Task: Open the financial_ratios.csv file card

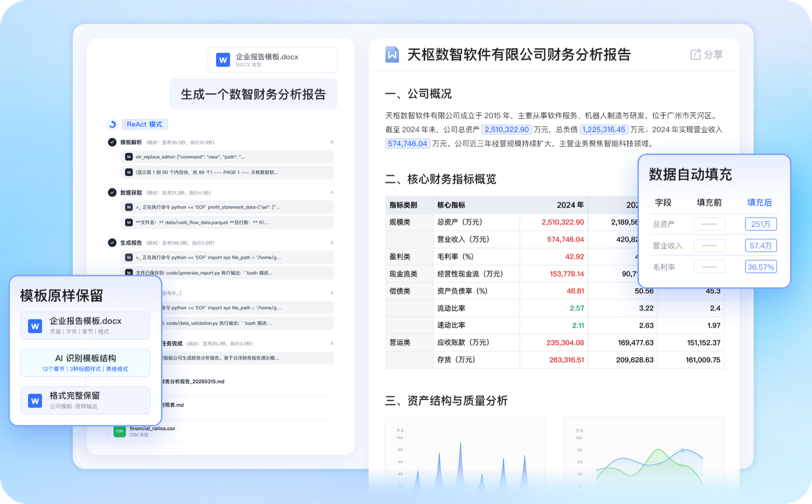Action: tap(221, 431)
